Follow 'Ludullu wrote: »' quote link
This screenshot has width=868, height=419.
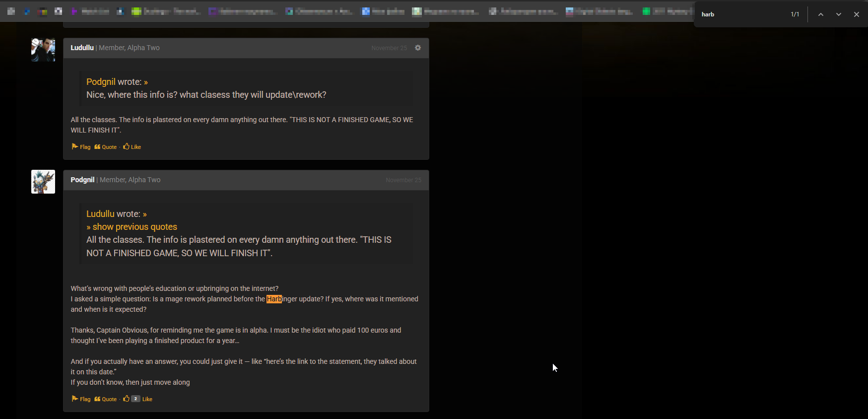(x=117, y=213)
